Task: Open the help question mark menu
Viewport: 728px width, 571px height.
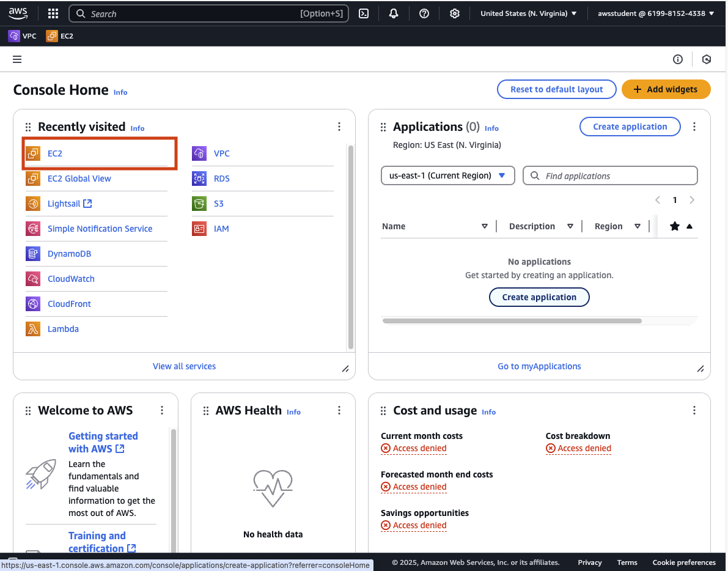Action: tap(424, 13)
